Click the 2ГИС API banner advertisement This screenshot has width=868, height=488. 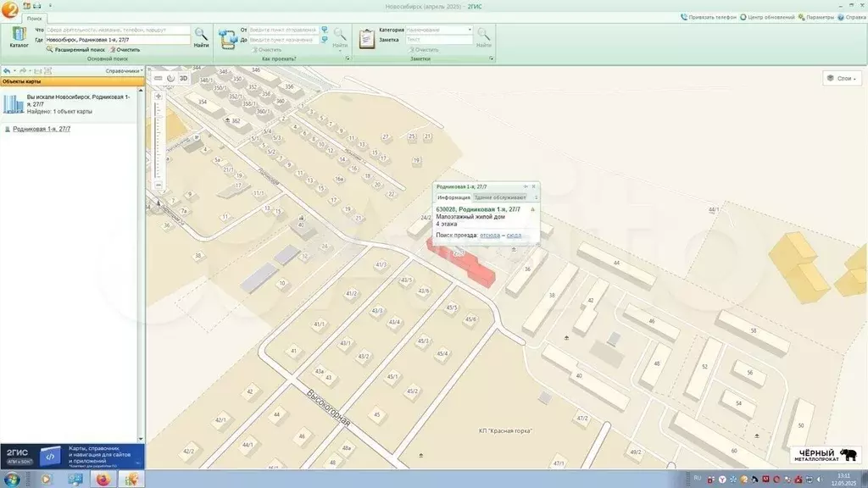pyautogui.click(x=72, y=456)
